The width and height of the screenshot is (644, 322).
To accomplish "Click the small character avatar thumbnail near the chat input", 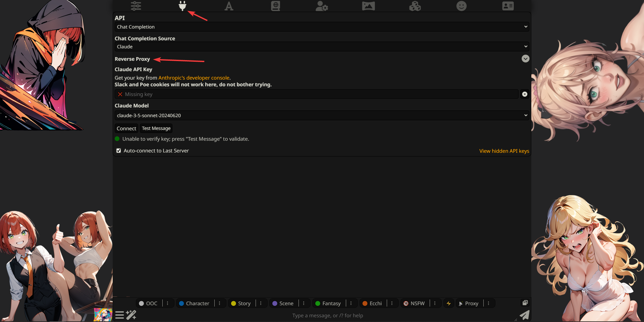I will pyautogui.click(x=103, y=315).
